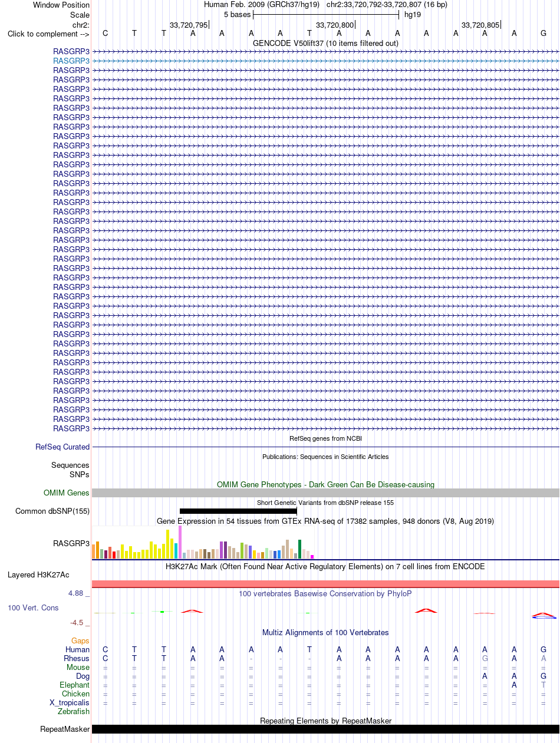Click the H3K27Ac Mark track title
Image resolution: width=560 pixels, height=743 pixels.
pos(325,567)
